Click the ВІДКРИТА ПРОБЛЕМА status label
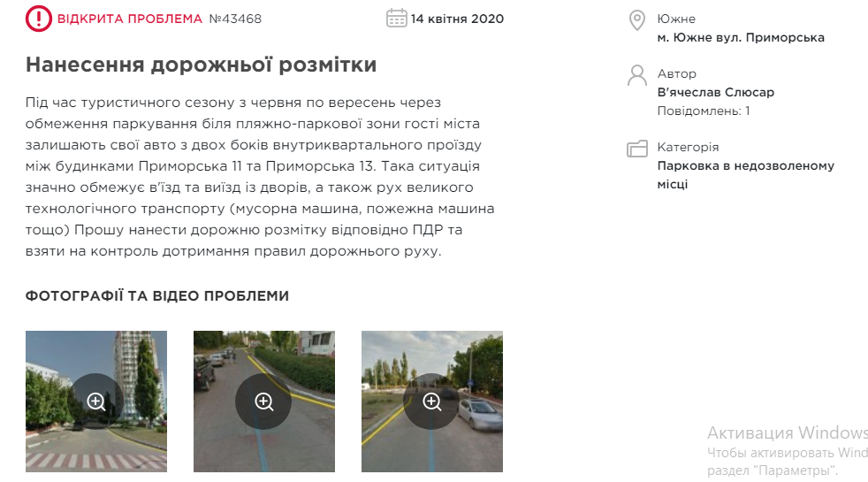 130,19
